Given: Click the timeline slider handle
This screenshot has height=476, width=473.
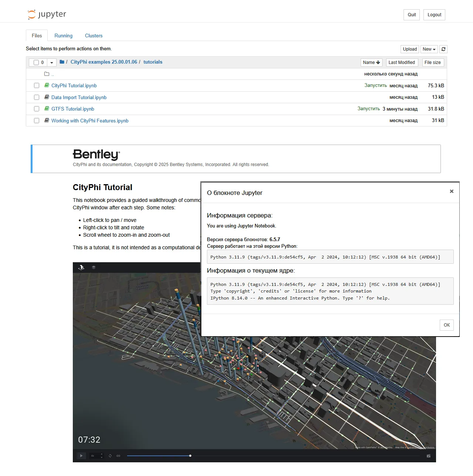Looking at the screenshot, I should click(x=190, y=456).
